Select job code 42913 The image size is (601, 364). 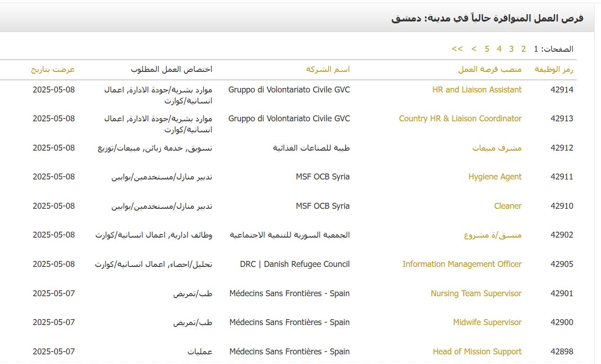coord(562,119)
